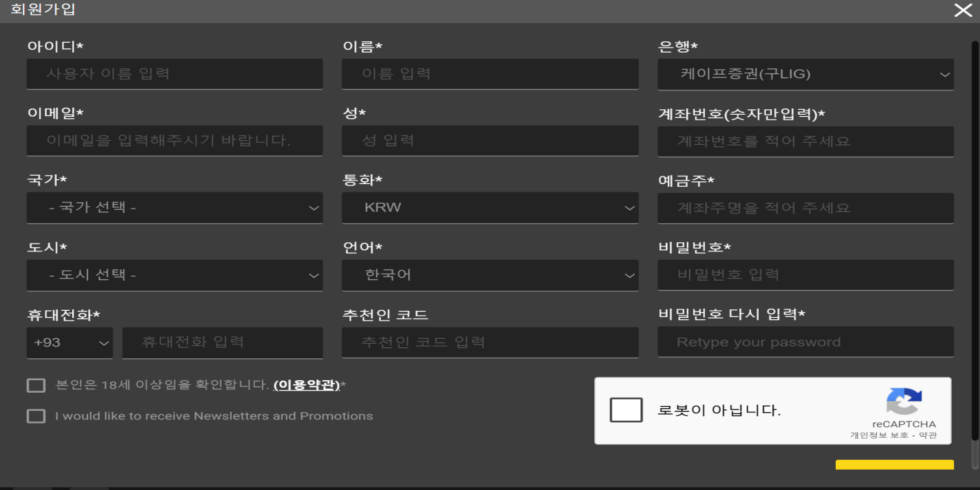The width and height of the screenshot is (980, 490).
Task: Check the 로봇이 아닙니다 reCAPTCHA box
Action: click(626, 410)
